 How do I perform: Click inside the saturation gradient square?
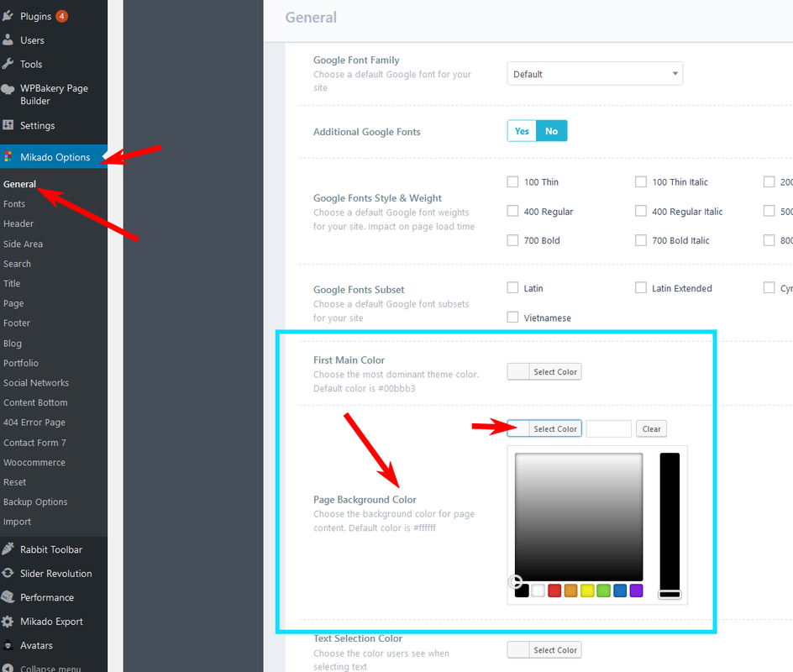pyautogui.click(x=579, y=517)
